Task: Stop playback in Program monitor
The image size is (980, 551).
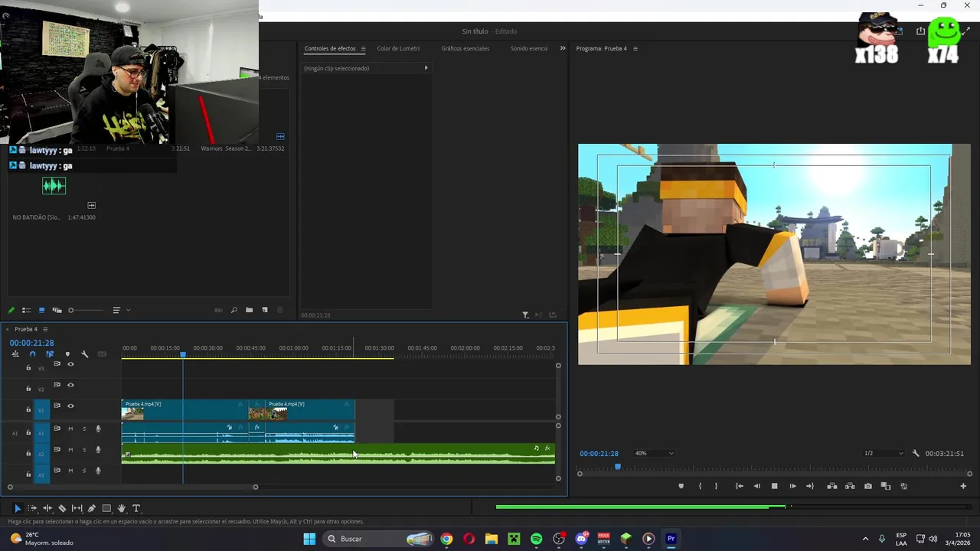Action: [774, 486]
